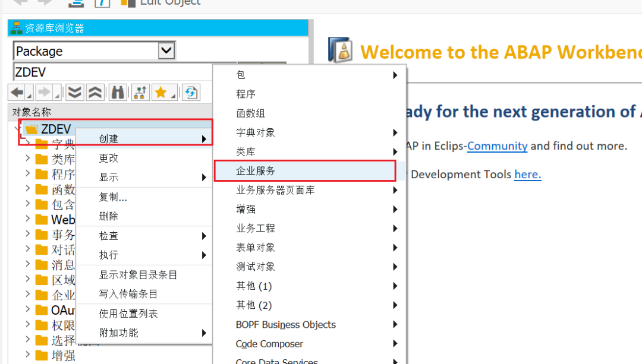Click the 增强 folder icon in tree
Screen dimensions: 642x364
[42, 355]
